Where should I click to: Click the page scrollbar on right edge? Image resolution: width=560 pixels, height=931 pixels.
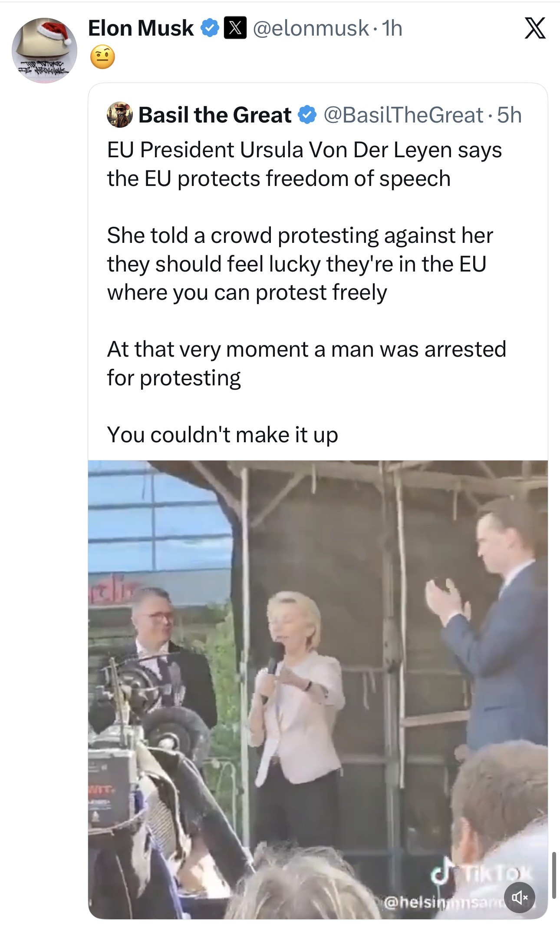pyautogui.click(x=554, y=875)
